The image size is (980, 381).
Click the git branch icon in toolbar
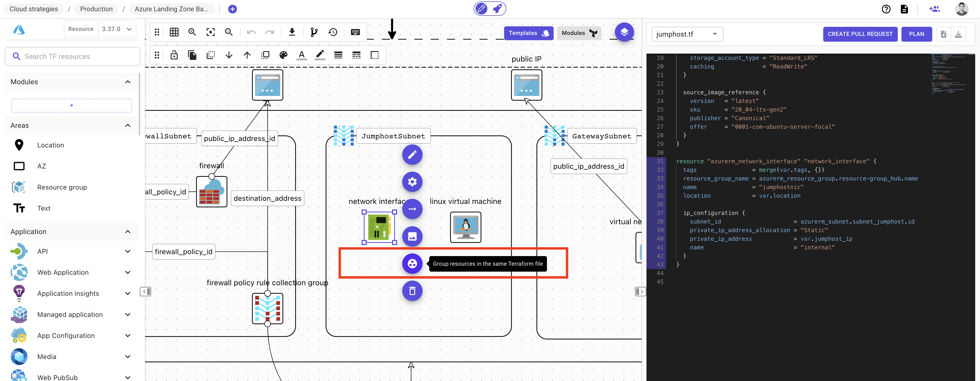tap(314, 32)
